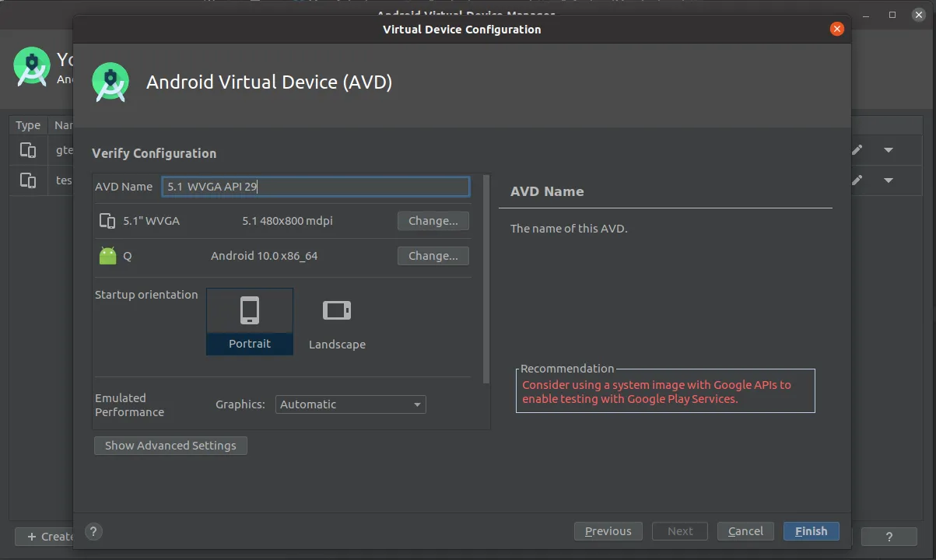Click the green Android icon beside Q

pyautogui.click(x=107, y=255)
